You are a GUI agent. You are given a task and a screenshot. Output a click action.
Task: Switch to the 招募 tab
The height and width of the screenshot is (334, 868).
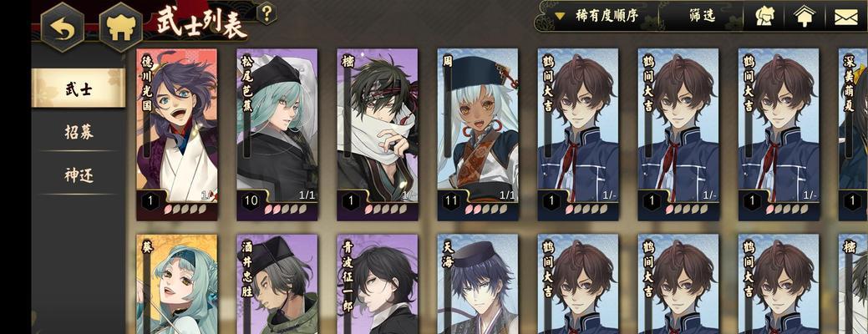coord(79,132)
